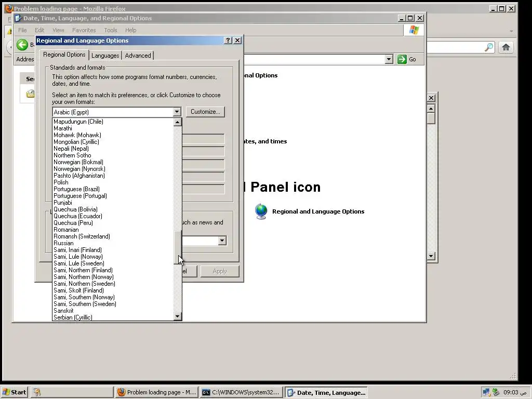Select Romanian from list
The image size is (532, 399).
113,230
